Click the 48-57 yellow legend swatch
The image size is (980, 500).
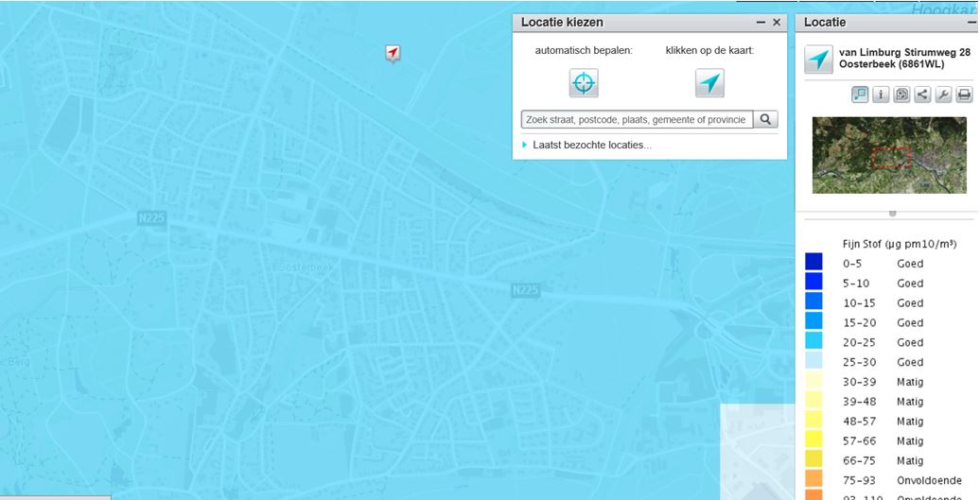point(814,420)
